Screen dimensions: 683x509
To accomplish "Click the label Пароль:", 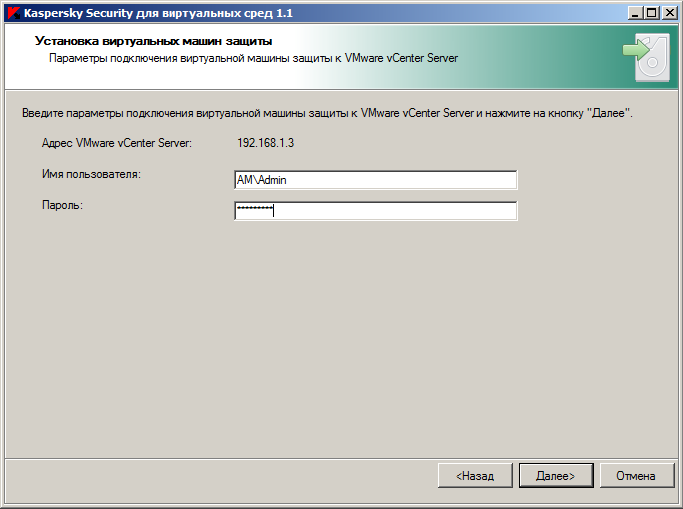I will [x=62, y=205].
